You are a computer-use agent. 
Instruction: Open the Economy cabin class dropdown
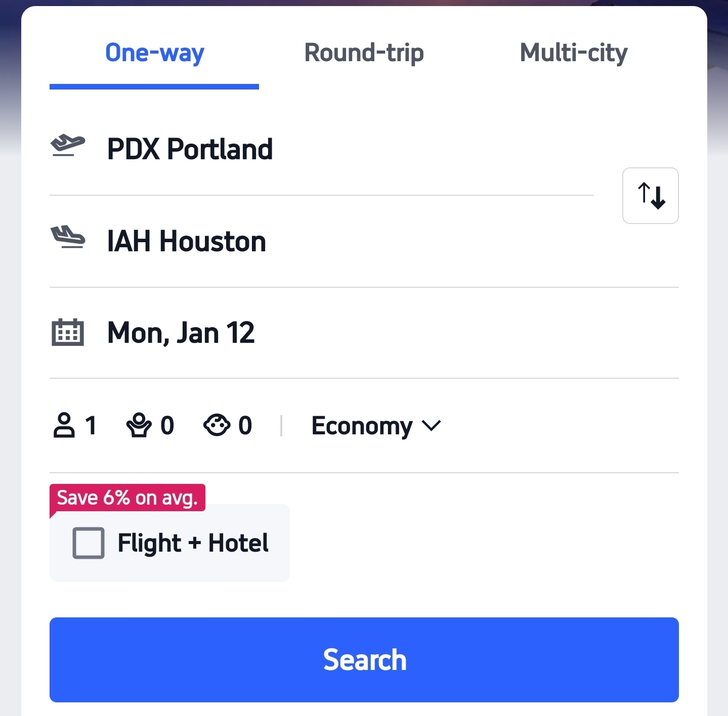pos(362,426)
